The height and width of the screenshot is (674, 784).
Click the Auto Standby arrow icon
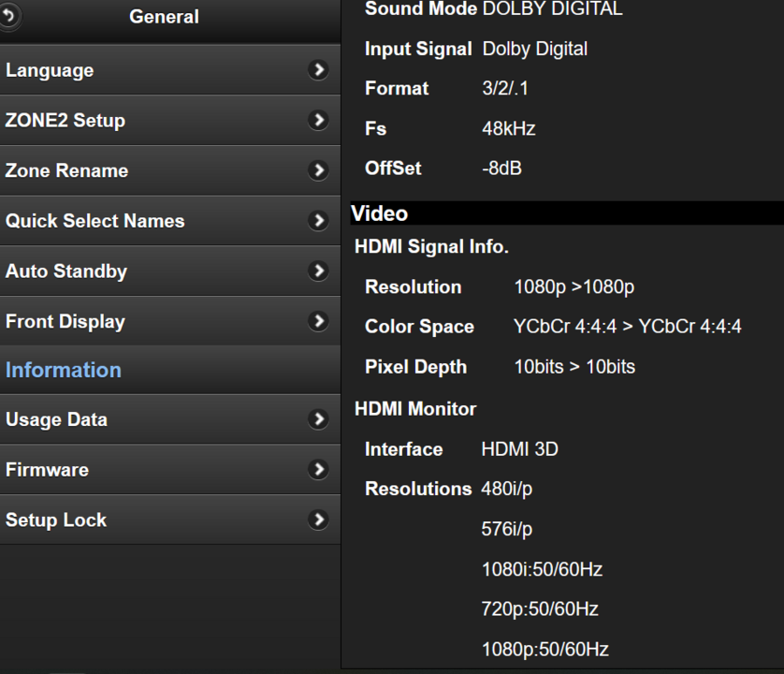coord(319,271)
